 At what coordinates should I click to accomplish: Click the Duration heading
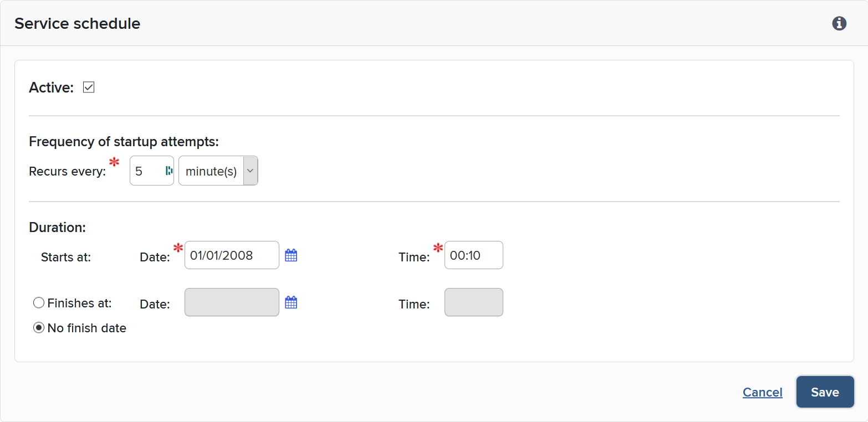(57, 228)
